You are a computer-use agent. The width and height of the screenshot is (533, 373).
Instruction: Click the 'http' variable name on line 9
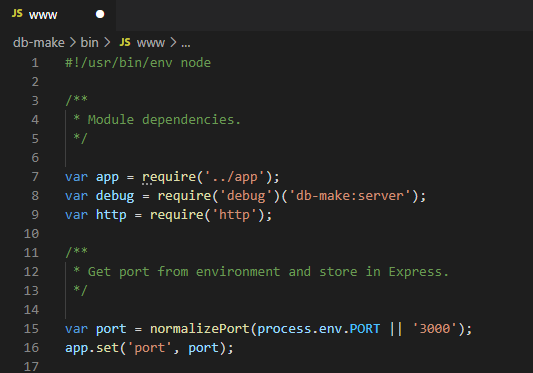click(111, 215)
